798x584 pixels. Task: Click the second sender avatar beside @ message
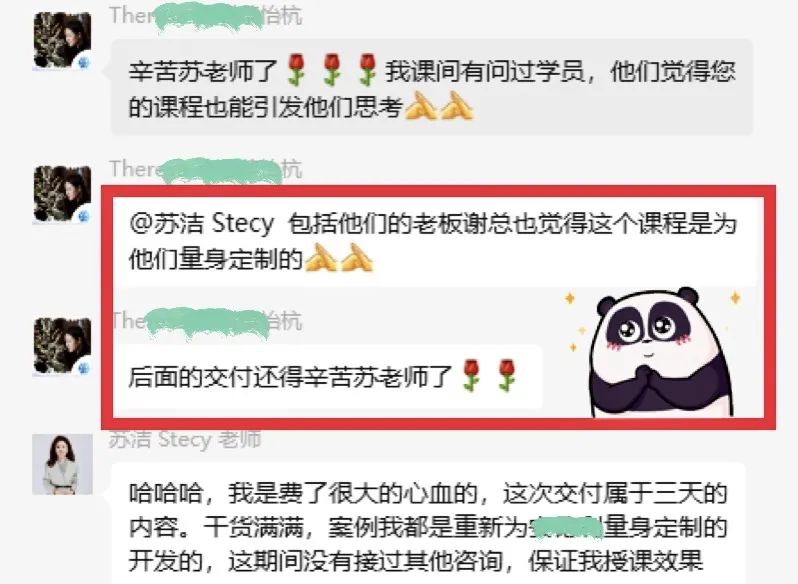tap(63, 194)
